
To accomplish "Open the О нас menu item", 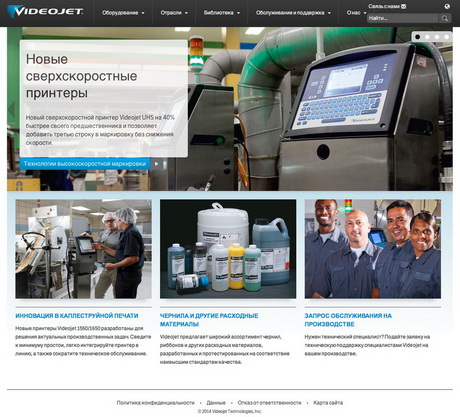I will pos(353,13).
